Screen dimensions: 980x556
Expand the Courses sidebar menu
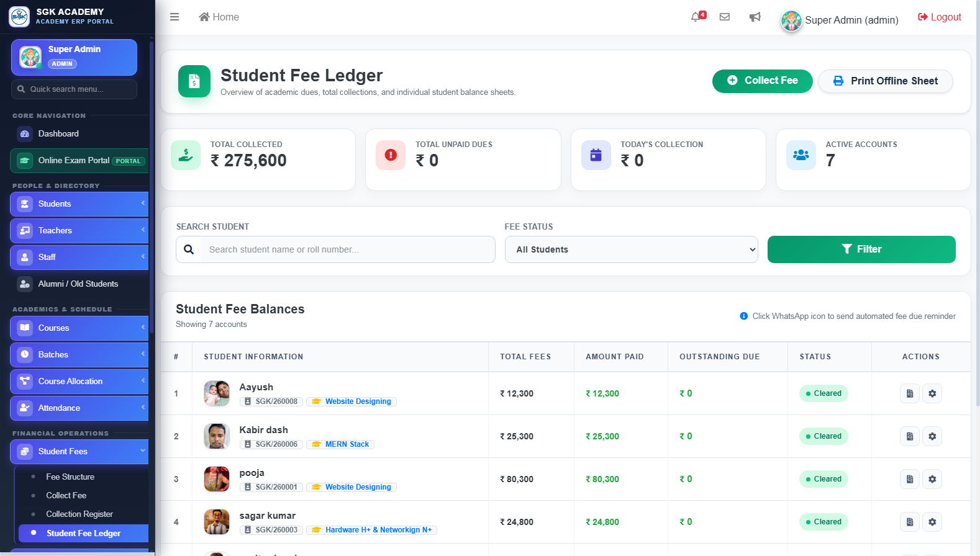click(79, 328)
